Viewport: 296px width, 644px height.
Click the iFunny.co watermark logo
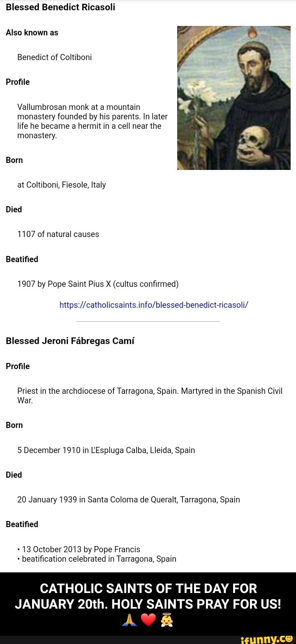266,639
